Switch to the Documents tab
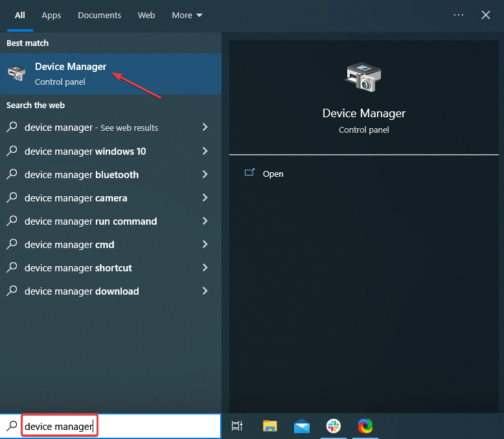The height and width of the screenshot is (439, 504). click(x=99, y=15)
